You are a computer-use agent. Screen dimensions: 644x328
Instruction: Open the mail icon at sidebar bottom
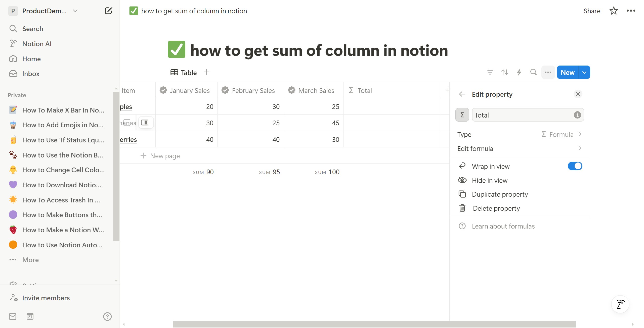13,316
